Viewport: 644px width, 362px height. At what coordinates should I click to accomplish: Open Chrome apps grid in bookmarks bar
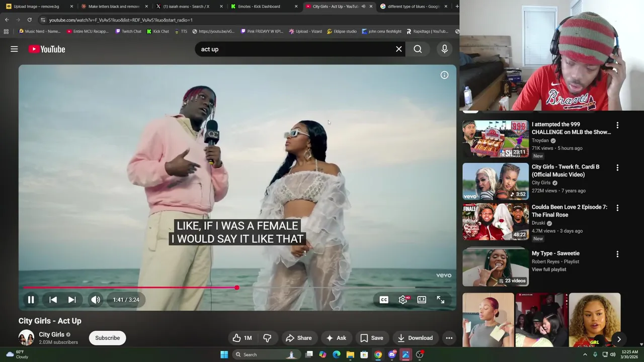coord(6,31)
